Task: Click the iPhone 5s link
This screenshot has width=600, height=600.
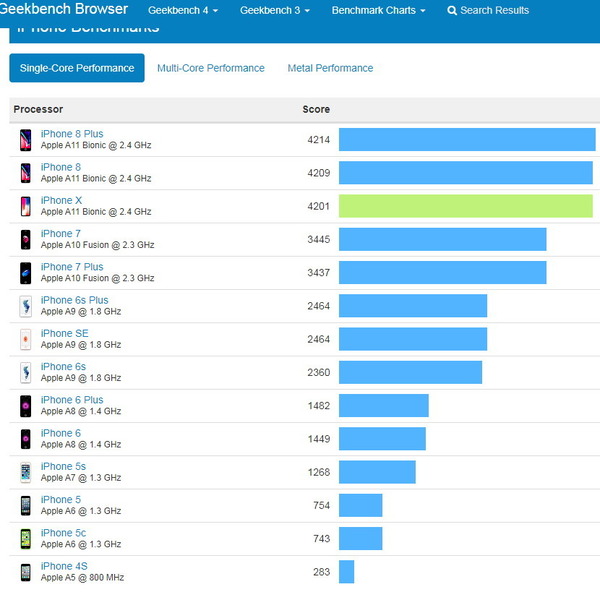Action: 63,466
